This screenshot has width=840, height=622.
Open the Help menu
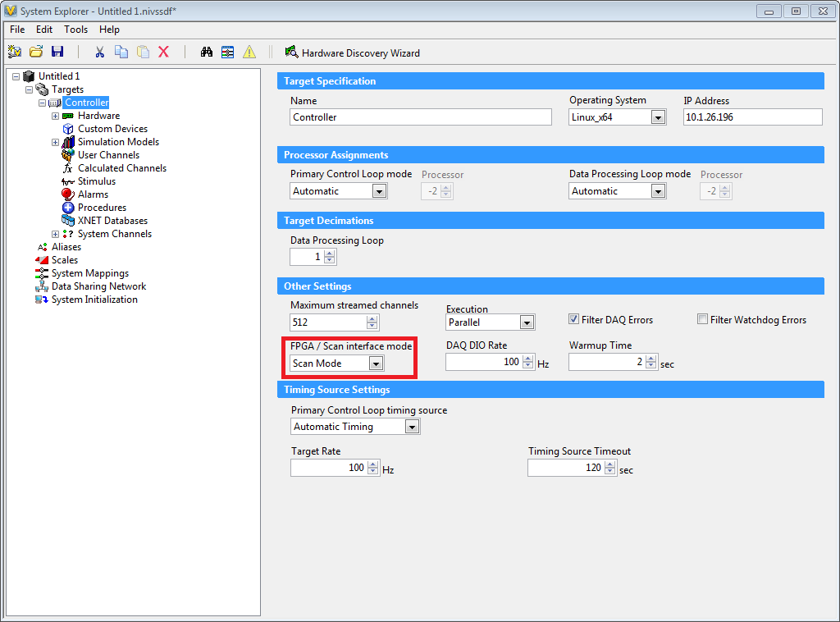(109, 30)
